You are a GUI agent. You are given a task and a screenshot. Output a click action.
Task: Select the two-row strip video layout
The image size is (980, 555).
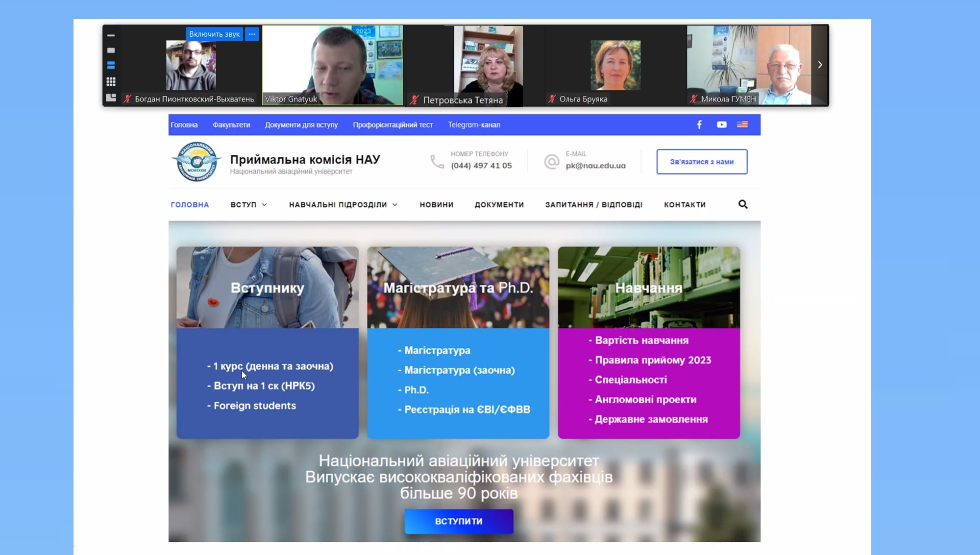tap(111, 65)
